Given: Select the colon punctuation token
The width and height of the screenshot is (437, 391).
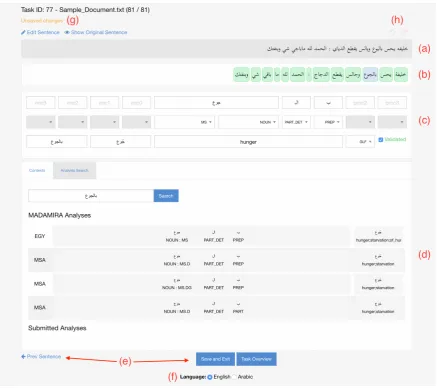Looking at the screenshot, I should [309, 75].
